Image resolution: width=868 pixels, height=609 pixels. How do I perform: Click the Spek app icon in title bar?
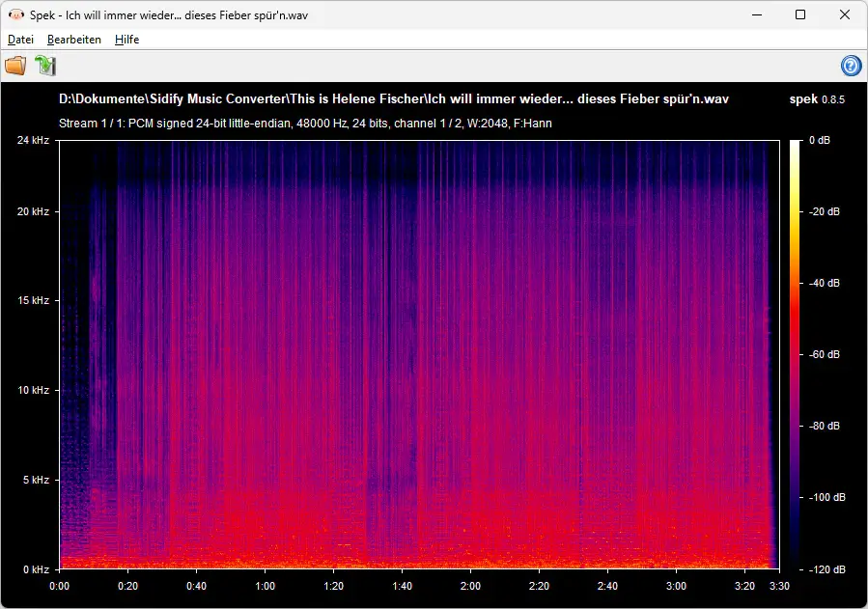(15, 14)
